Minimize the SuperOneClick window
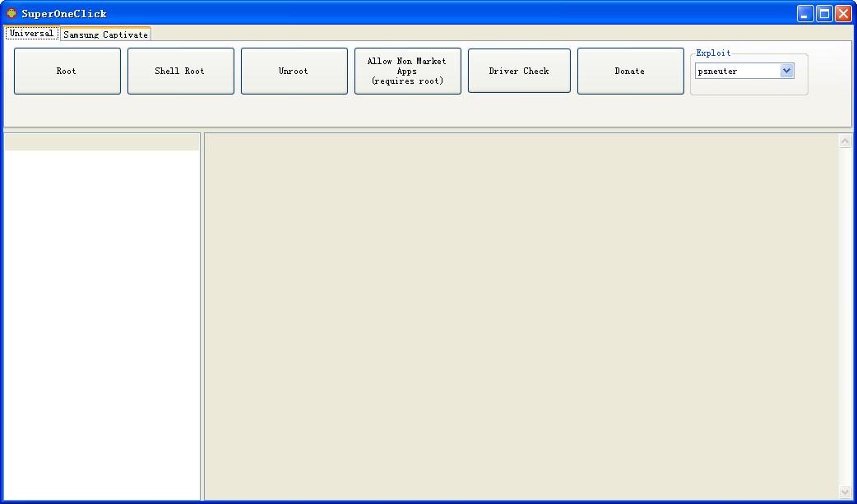857x504 pixels. (805, 13)
